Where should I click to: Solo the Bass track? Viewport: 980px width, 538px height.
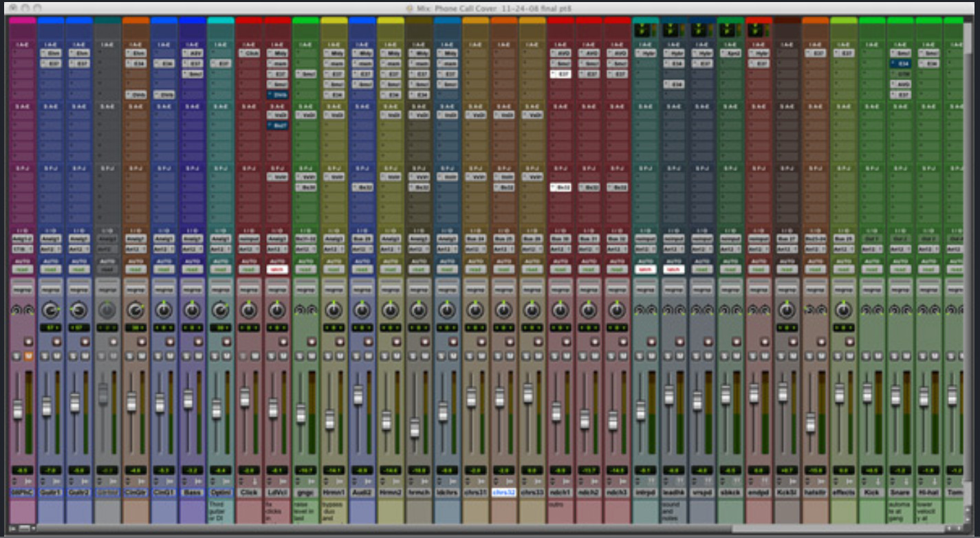click(186, 356)
